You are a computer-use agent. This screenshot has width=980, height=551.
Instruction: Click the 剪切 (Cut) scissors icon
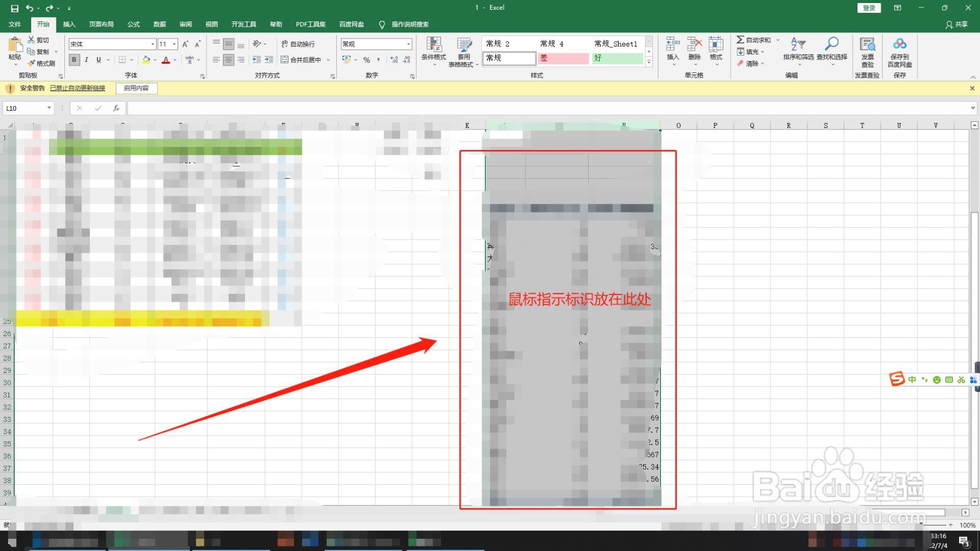coord(31,40)
